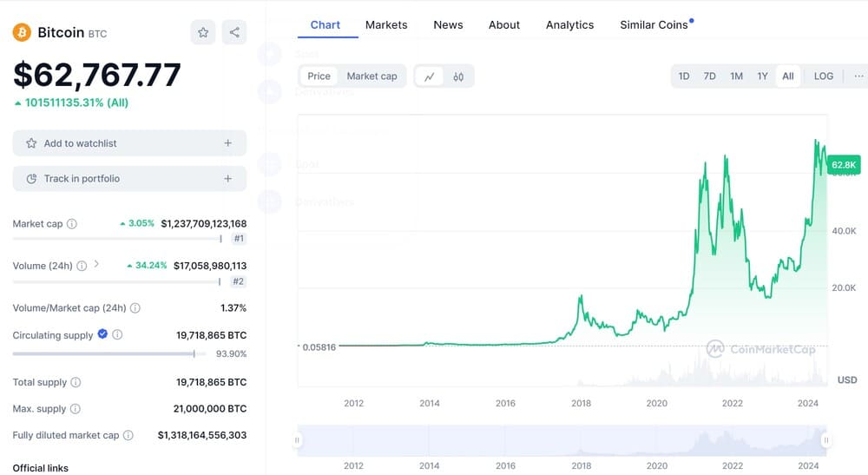Click the 62.8K price label on chart
This screenshot has width=868, height=475.
[844, 164]
